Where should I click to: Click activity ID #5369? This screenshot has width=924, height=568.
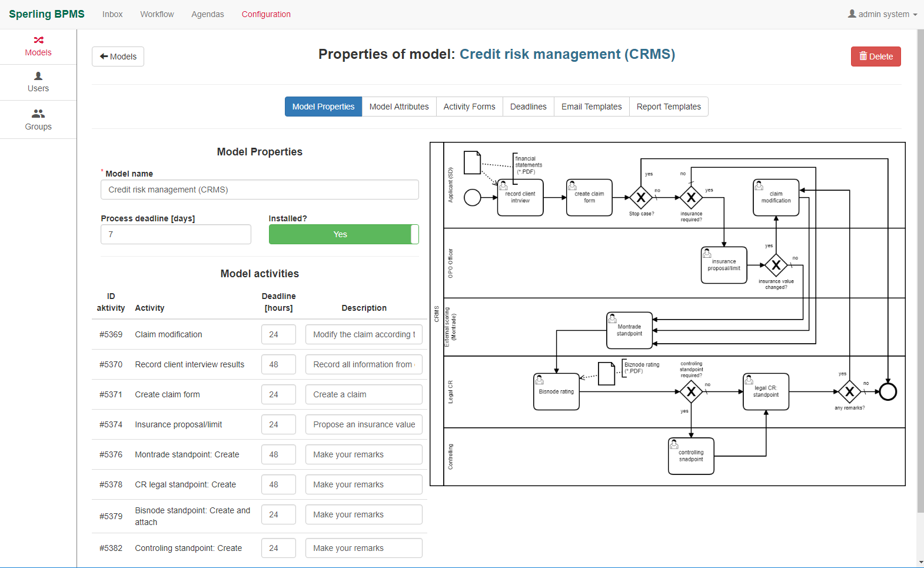click(111, 334)
